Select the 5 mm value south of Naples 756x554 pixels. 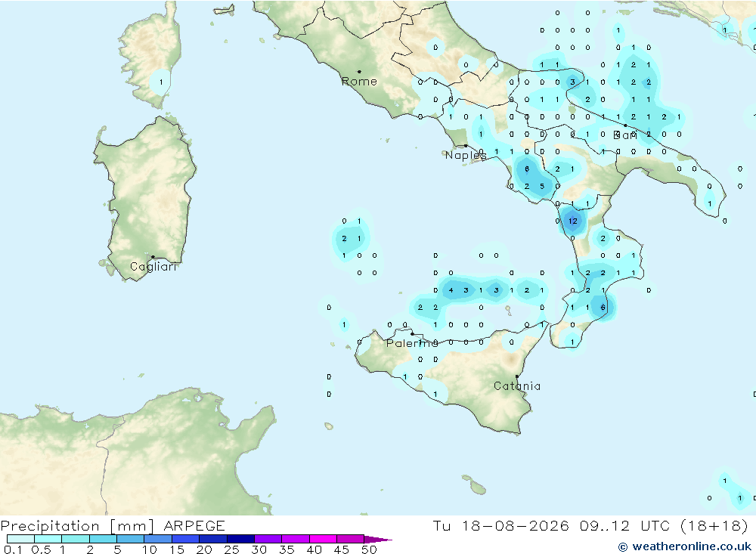click(542, 186)
